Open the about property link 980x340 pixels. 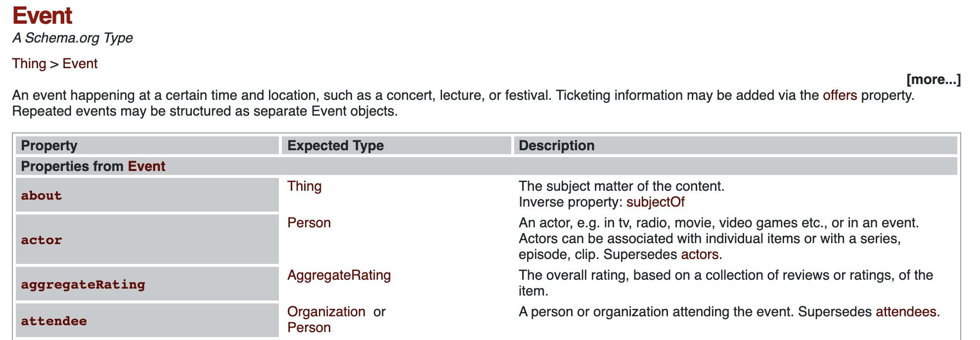click(x=42, y=196)
